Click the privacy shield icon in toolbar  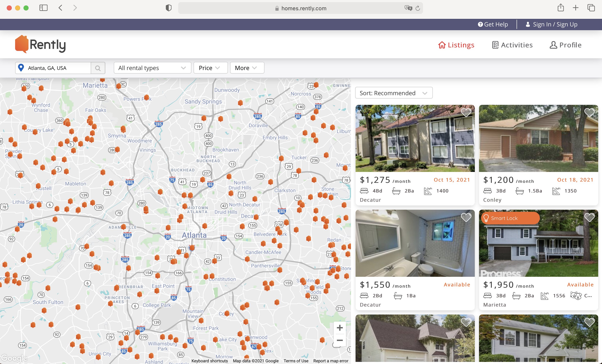tap(169, 8)
